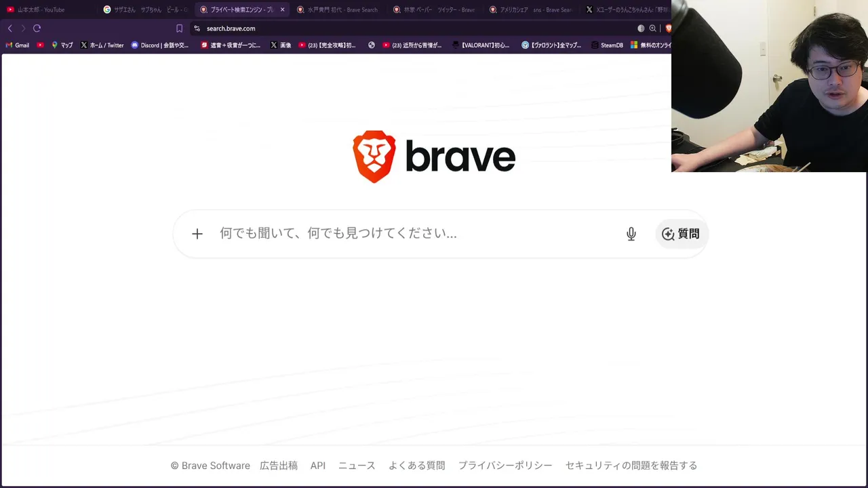This screenshot has height=488, width=868.
Task: Open the (23)【完全攻略】 YouTube bookmark
Action: (327, 45)
